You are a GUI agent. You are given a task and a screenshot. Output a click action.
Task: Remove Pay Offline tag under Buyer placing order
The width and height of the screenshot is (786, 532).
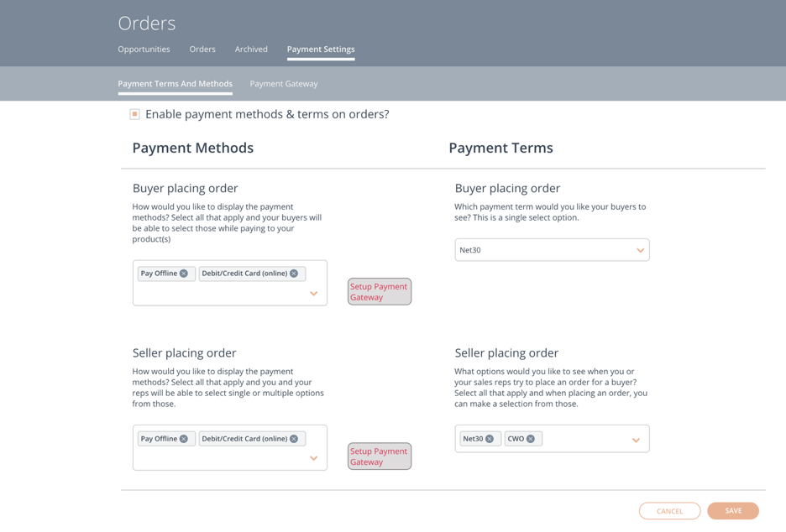point(184,274)
